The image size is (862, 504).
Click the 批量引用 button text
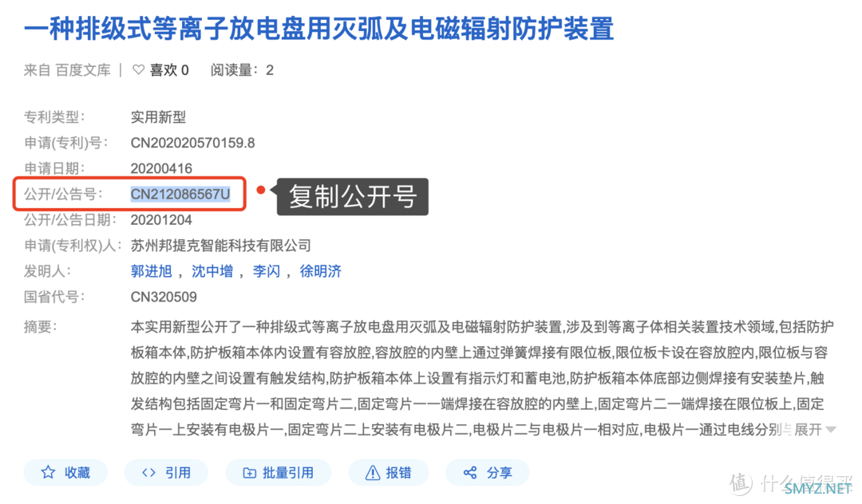(x=288, y=473)
